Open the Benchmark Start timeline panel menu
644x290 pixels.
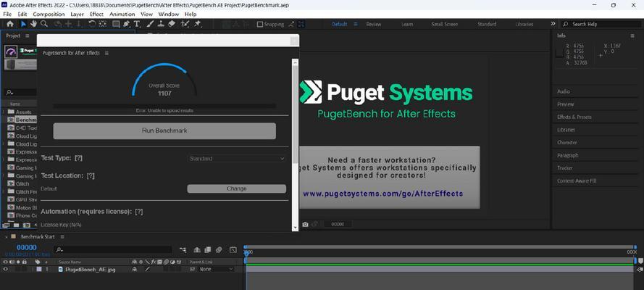click(62, 237)
